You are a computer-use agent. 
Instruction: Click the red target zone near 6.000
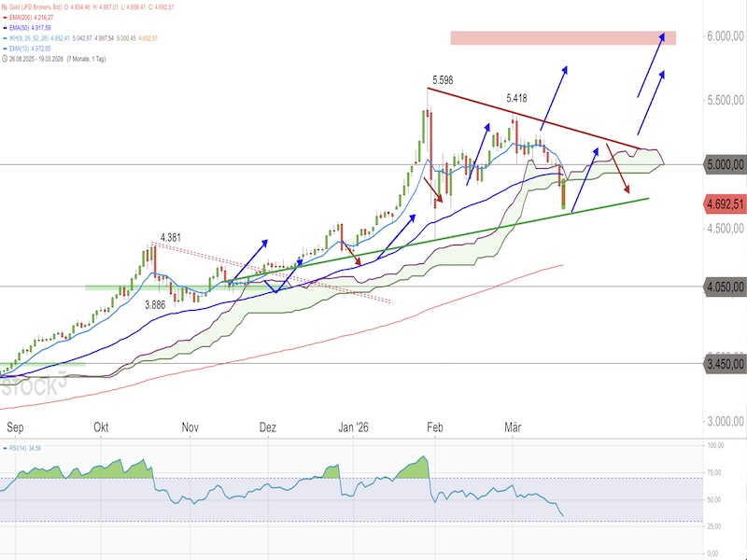[x=562, y=37]
